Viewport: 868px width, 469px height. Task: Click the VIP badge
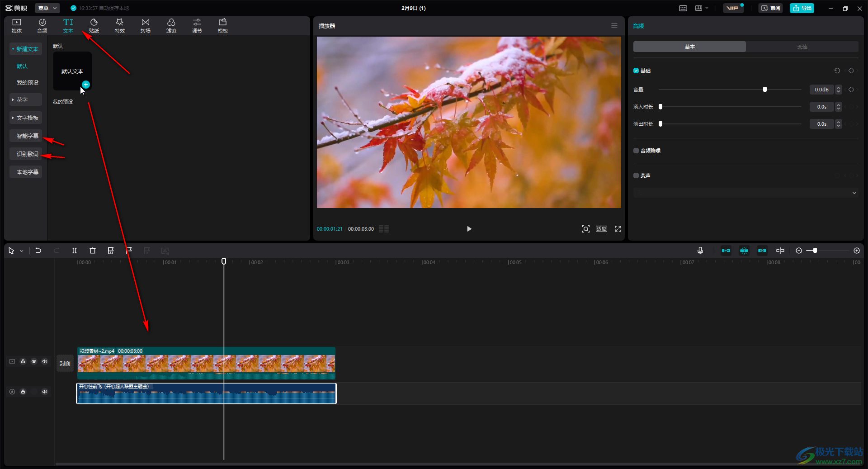pos(733,8)
